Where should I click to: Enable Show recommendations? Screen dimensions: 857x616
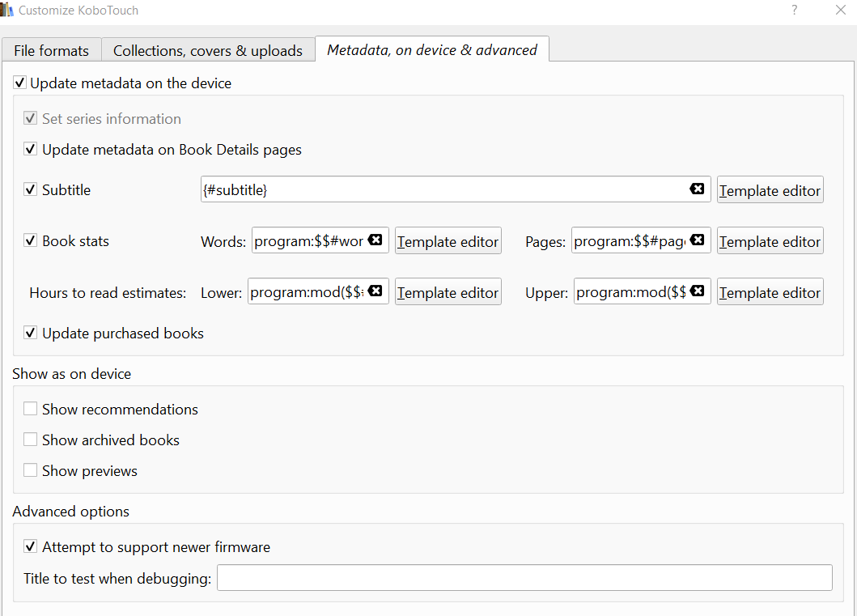pos(31,410)
